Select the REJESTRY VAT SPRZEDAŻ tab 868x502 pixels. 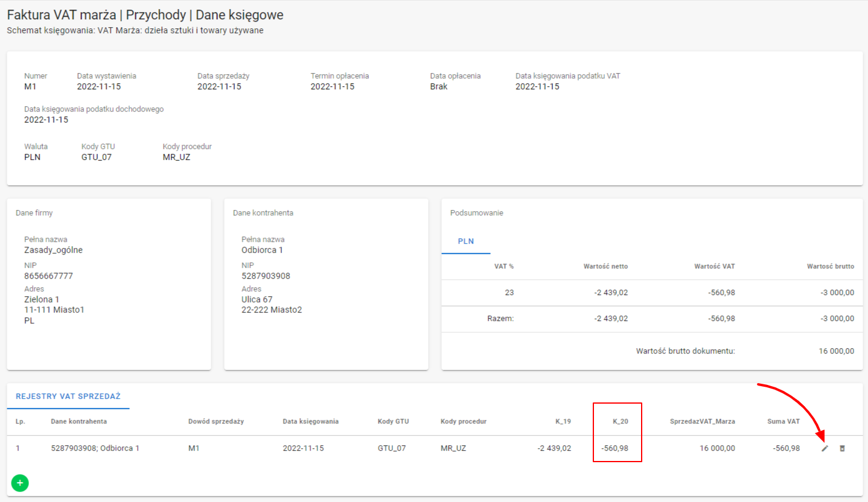68,396
